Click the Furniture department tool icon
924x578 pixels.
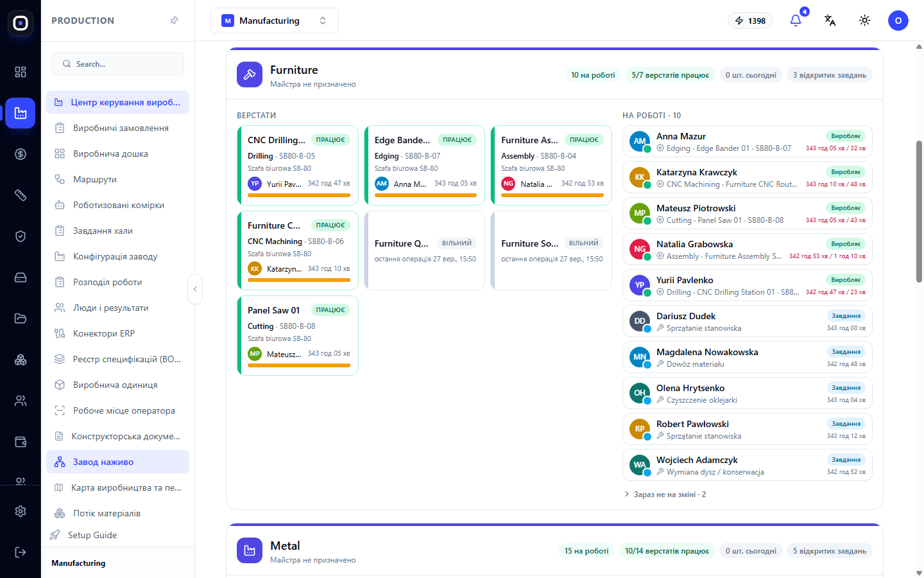250,74
